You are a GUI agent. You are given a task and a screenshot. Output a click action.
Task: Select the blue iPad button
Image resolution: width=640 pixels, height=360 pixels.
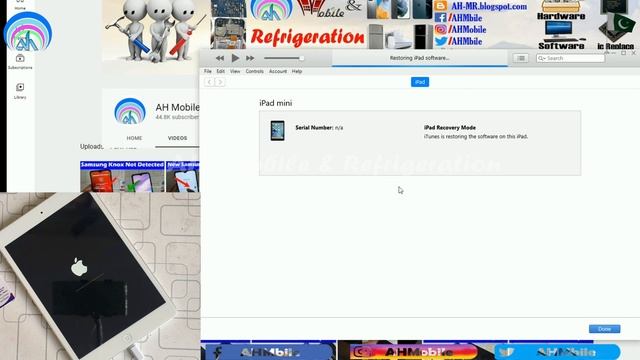pyautogui.click(x=420, y=82)
